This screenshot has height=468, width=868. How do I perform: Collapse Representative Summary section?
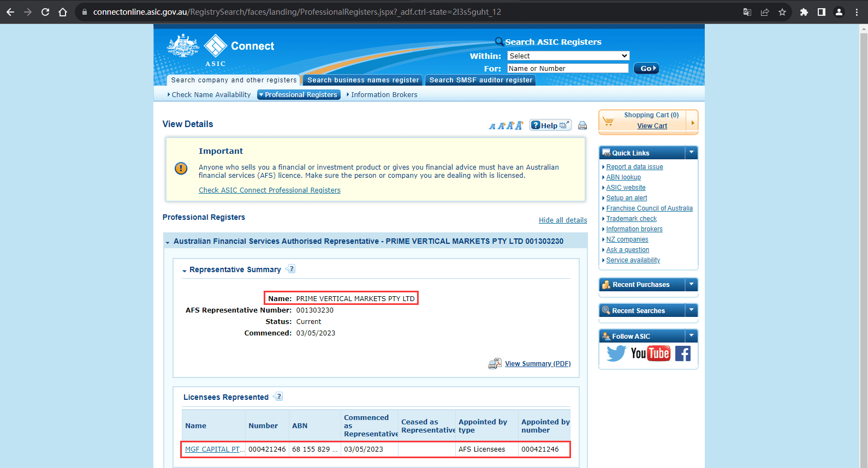(x=185, y=270)
